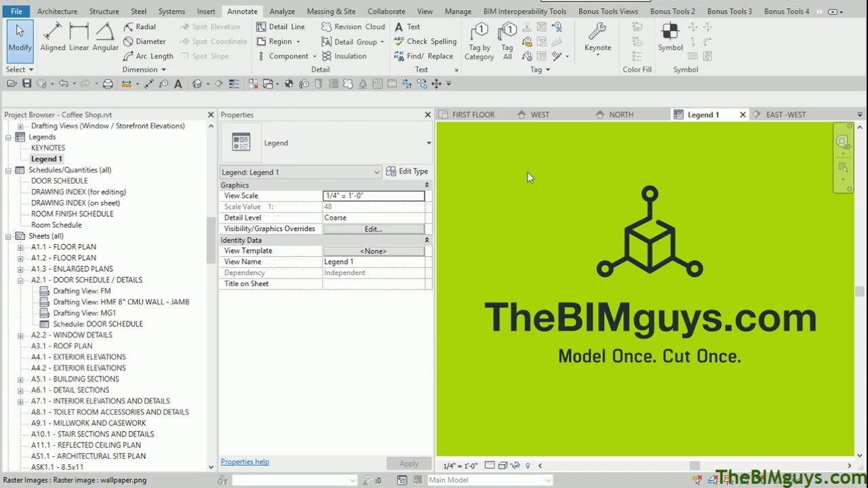Save the project from quick access toolbar
This screenshot has width=868, height=488.
pyautogui.click(x=26, y=83)
